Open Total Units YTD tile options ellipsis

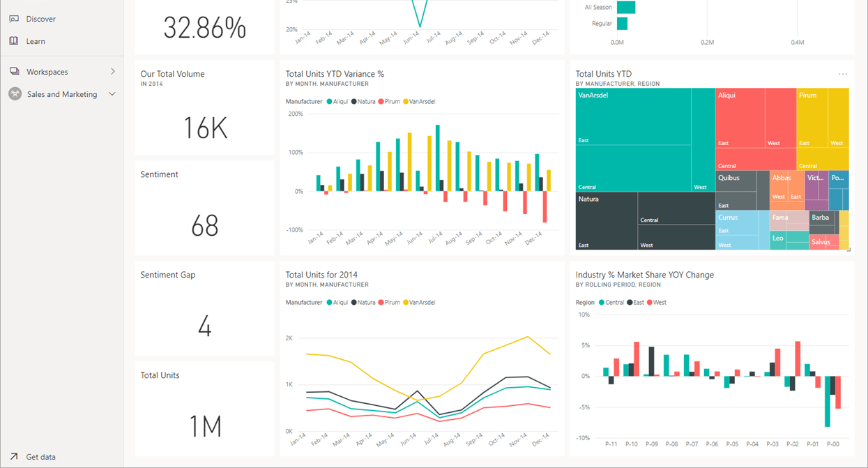click(x=843, y=74)
